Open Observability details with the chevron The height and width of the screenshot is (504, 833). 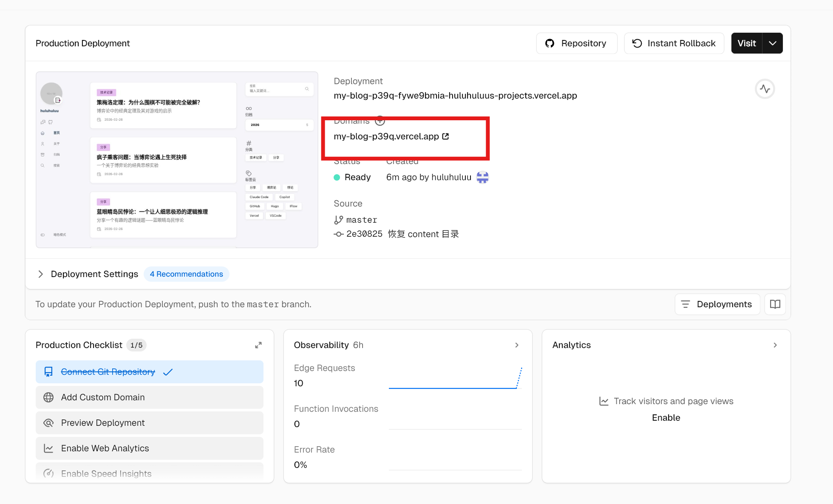(x=517, y=345)
